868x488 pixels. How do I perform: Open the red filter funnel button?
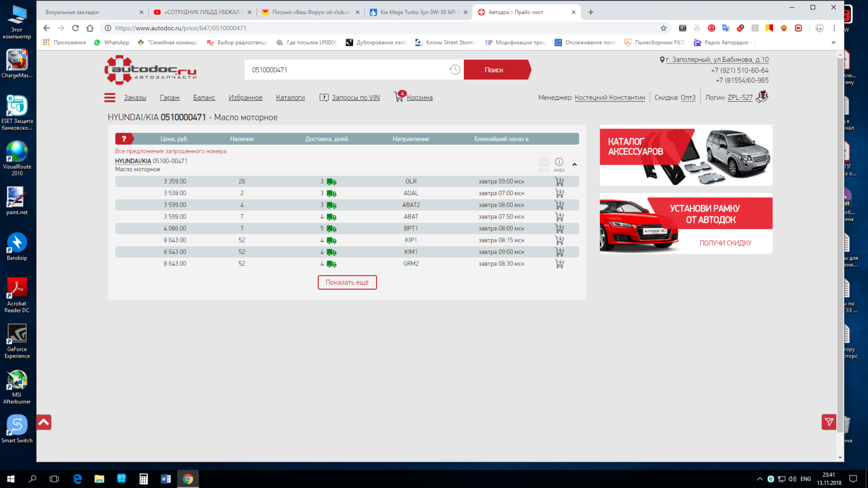click(829, 422)
